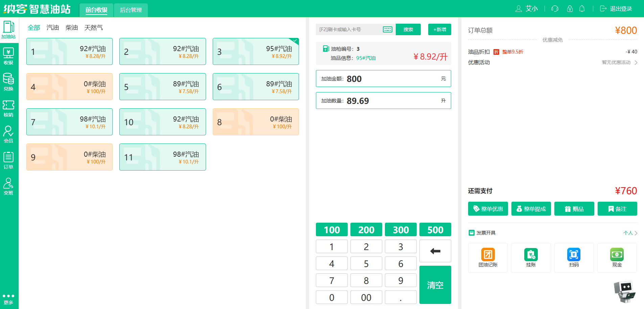The width and height of the screenshot is (644, 309).
Task: Open the 交班 shift handover icon
Action: (8, 186)
